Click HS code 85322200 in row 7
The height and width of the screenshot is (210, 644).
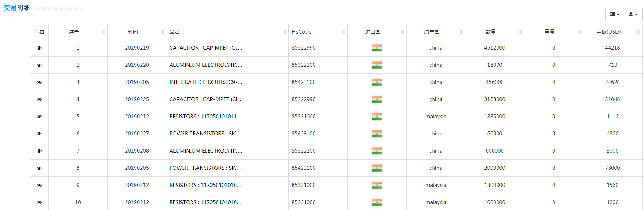pos(303,151)
